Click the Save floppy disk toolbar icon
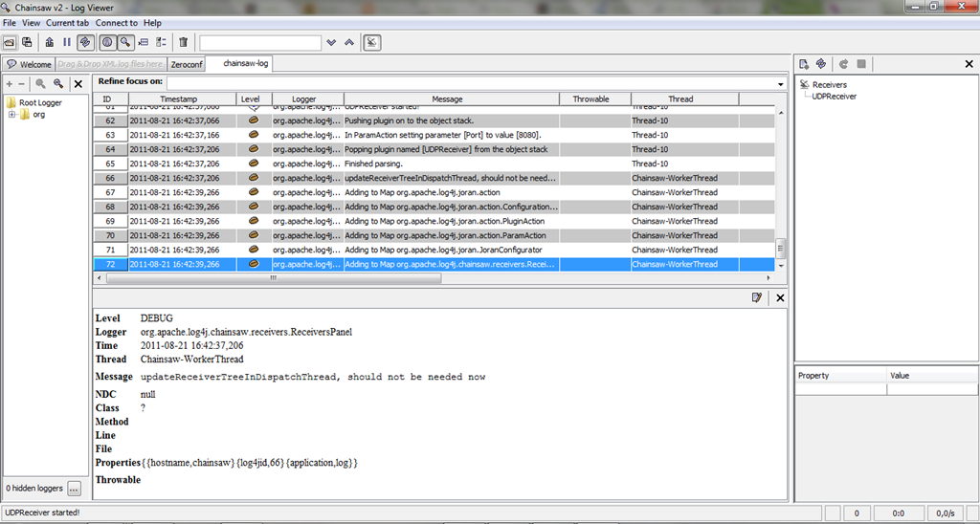 click(27, 42)
